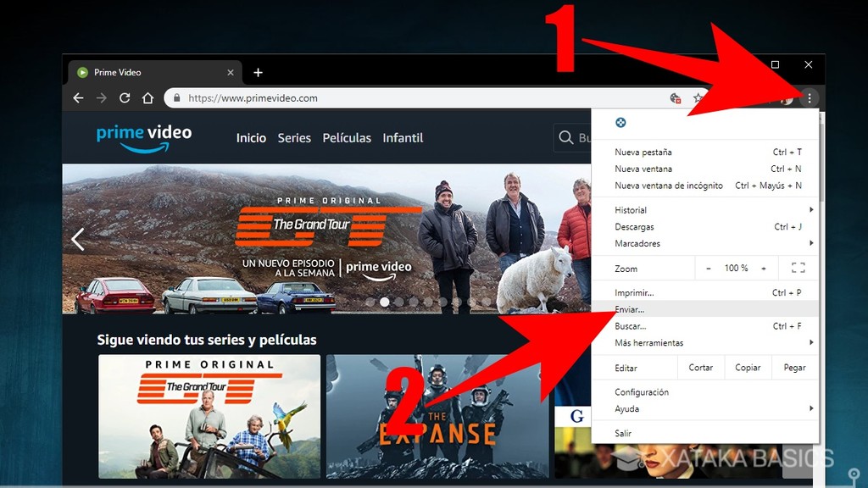This screenshot has width=868, height=488.
Task: Reload the current page
Action: [x=125, y=97]
